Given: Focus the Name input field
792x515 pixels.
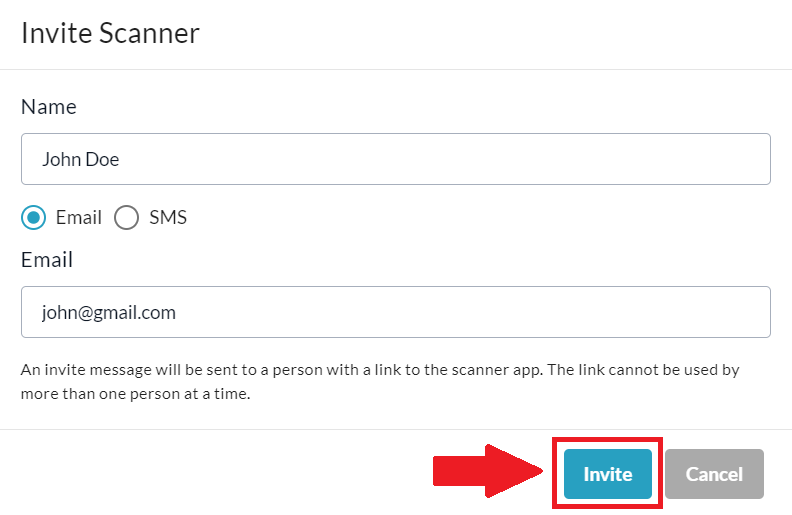Looking at the screenshot, I should click(x=395, y=159).
